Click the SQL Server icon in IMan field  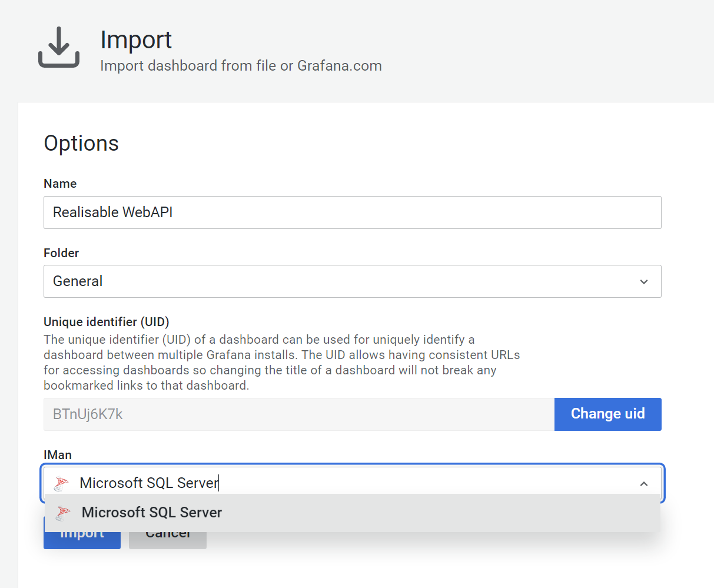coord(61,483)
